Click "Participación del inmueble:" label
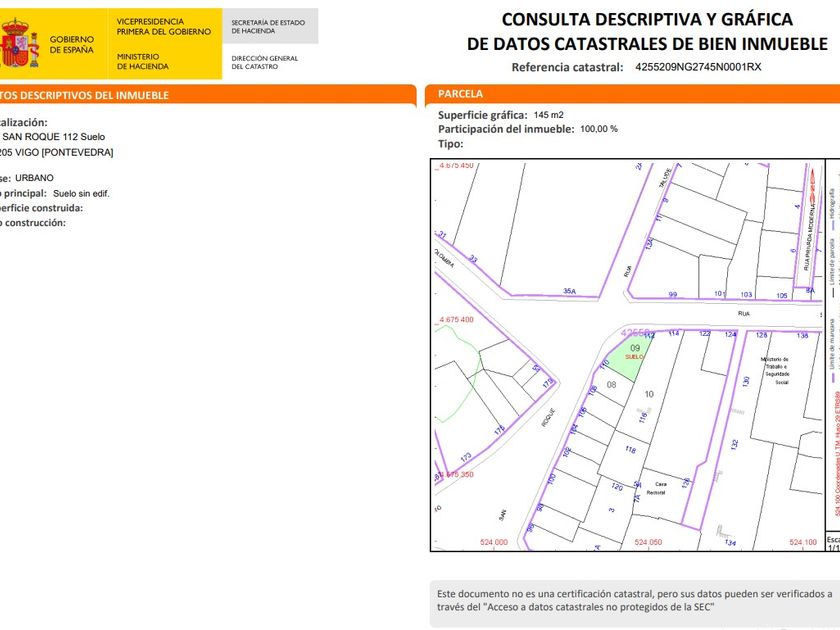 (x=506, y=129)
